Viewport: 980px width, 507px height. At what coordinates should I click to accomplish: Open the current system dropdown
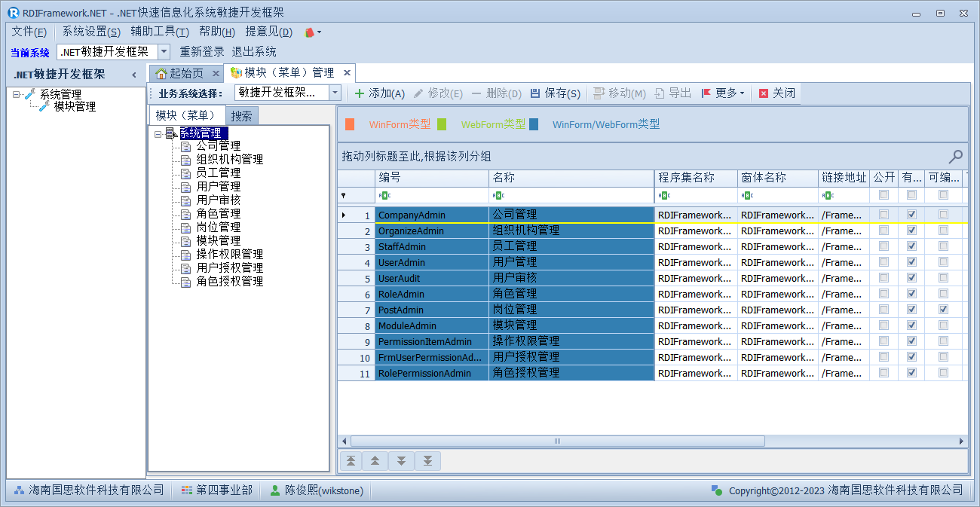coord(164,52)
